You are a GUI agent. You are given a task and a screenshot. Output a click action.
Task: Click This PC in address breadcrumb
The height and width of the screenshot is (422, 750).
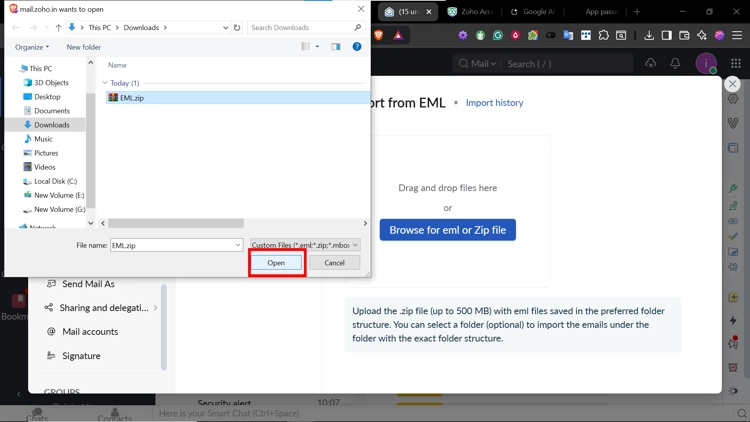pyautogui.click(x=99, y=27)
